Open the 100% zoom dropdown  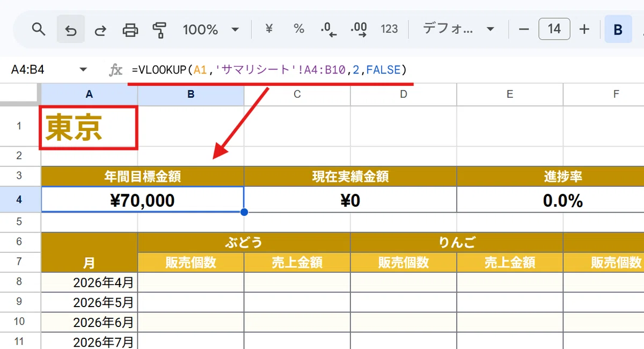(x=211, y=29)
